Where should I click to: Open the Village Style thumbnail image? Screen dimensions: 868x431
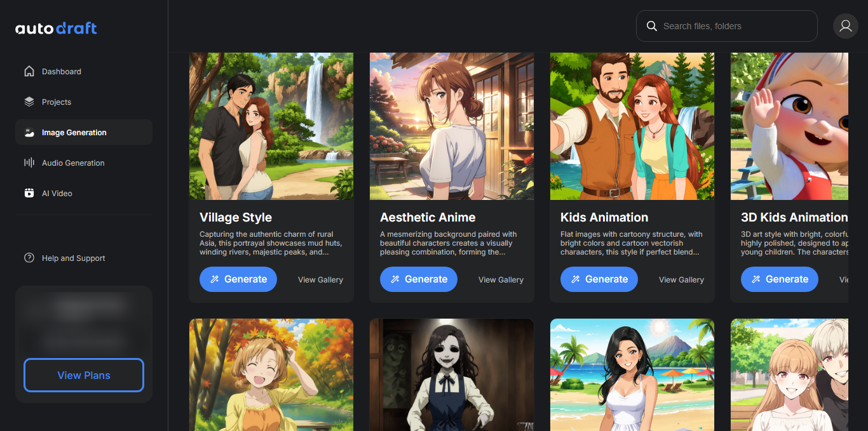(271, 126)
